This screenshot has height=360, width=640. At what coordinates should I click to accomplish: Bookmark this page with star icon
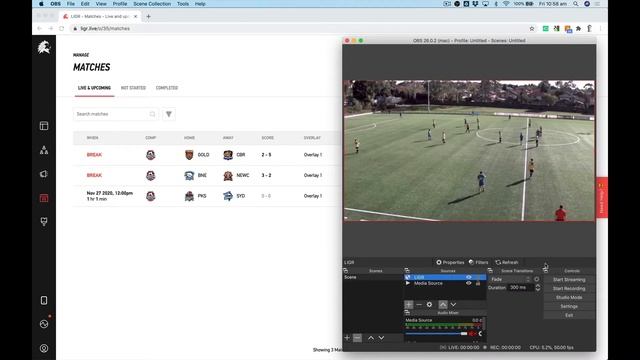532,29
